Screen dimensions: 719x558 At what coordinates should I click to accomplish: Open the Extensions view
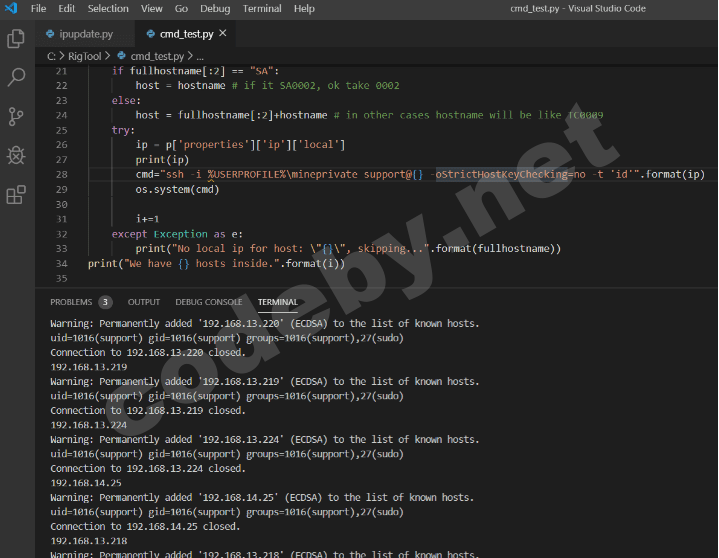(16, 194)
